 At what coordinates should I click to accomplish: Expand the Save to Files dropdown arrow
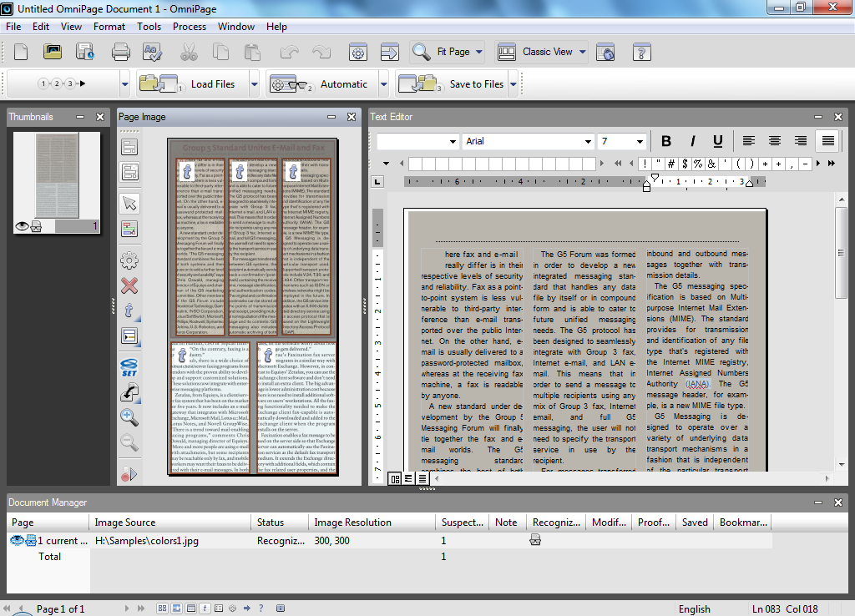click(x=514, y=84)
